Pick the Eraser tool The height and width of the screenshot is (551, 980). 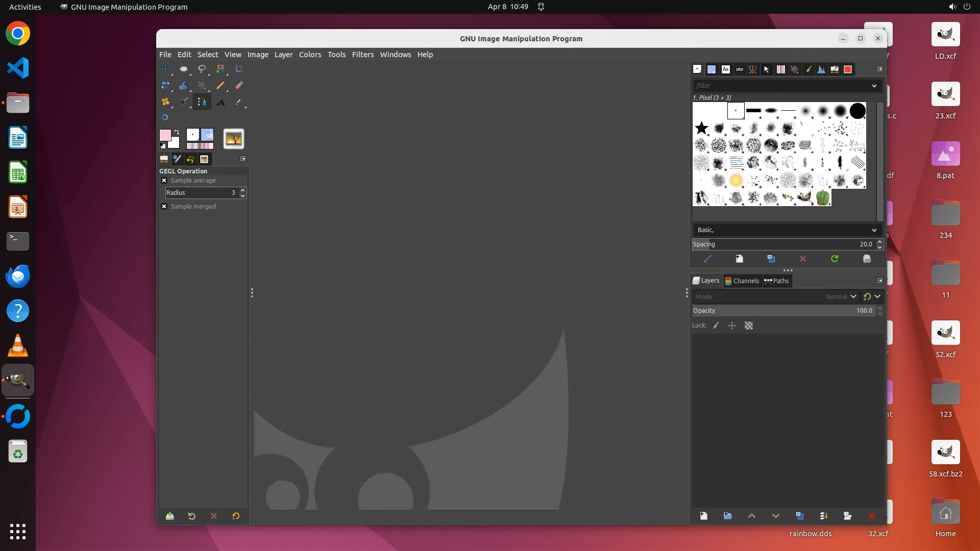point(239,85)
